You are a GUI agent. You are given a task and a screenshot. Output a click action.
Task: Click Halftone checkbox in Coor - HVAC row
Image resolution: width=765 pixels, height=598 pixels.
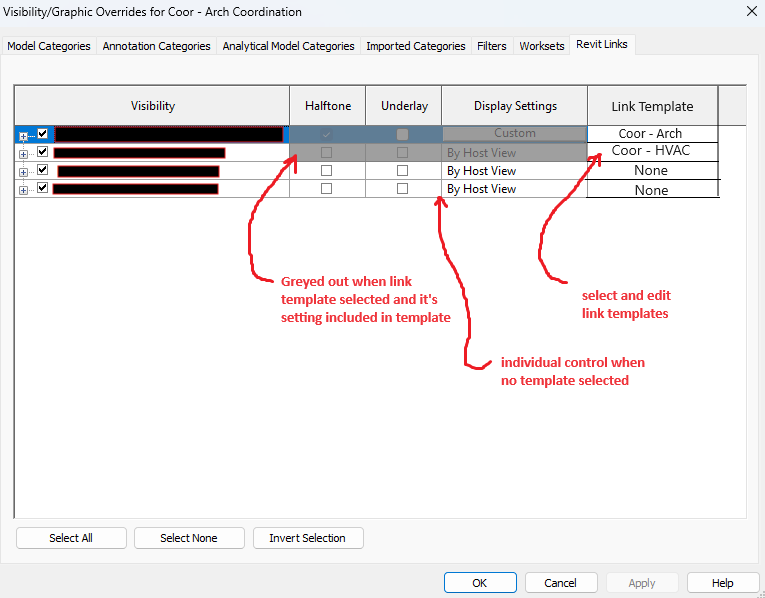coord(326,153)
